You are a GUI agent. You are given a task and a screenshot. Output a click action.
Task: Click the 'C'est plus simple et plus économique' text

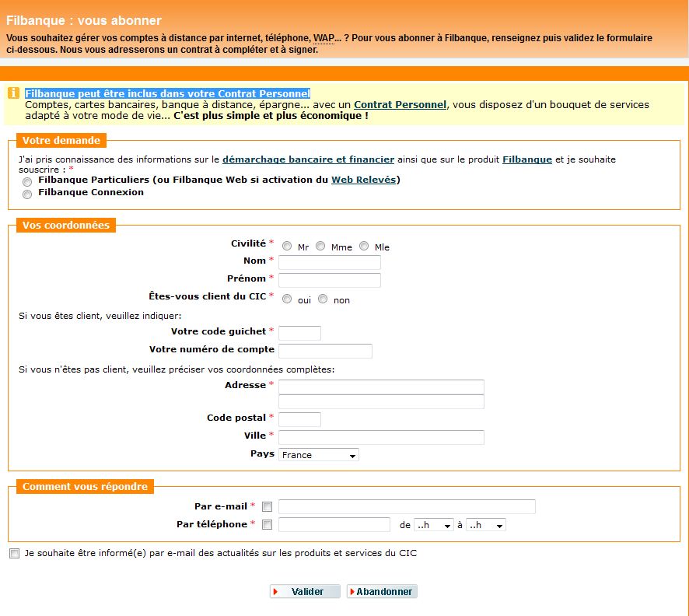271,116
